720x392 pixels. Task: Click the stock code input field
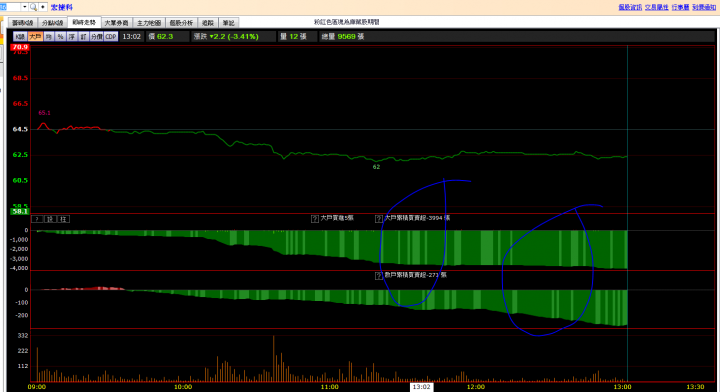10,7
